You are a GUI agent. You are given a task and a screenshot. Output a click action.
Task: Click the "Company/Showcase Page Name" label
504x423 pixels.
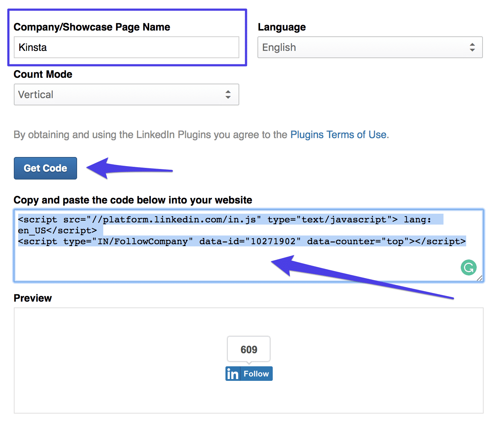pyautogui.click(x=92, y=27)
